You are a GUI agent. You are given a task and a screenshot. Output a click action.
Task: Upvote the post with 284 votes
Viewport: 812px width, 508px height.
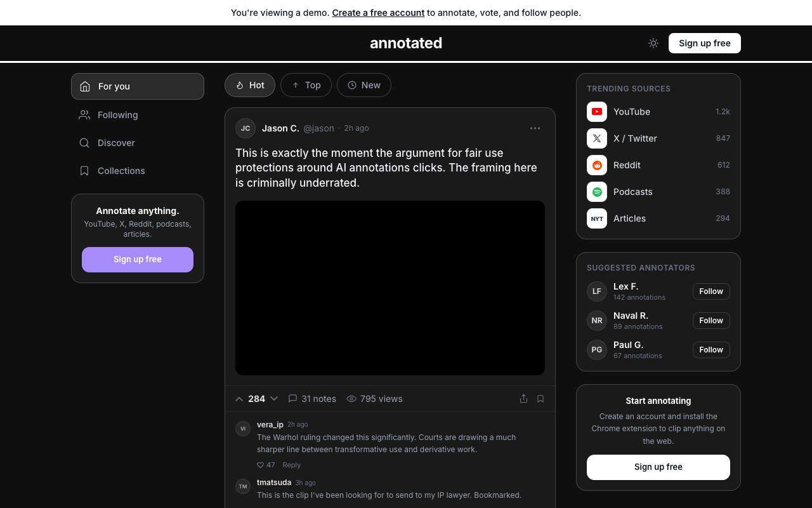coord(239,399)
